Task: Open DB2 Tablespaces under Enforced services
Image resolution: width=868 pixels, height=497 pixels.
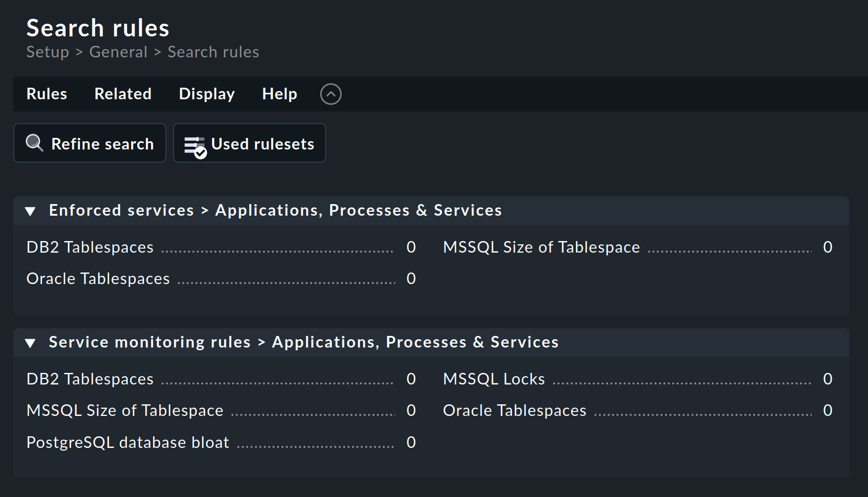Action: coord(90,247)
